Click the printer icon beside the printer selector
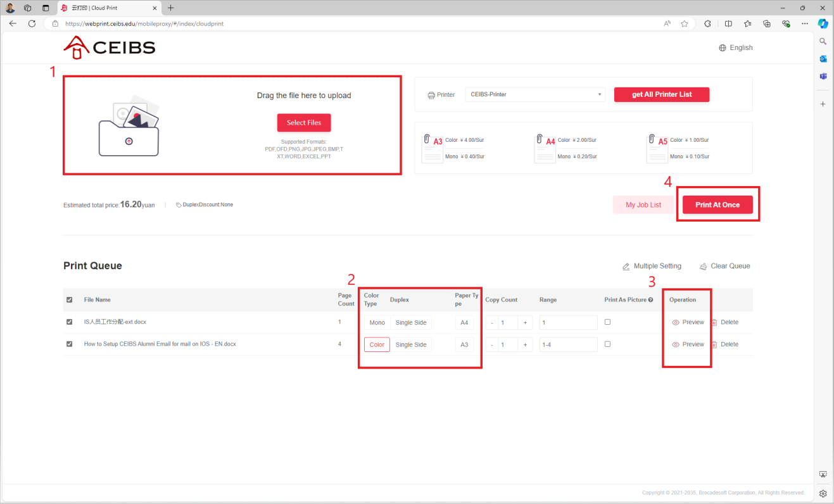 [x=431, y=94]
